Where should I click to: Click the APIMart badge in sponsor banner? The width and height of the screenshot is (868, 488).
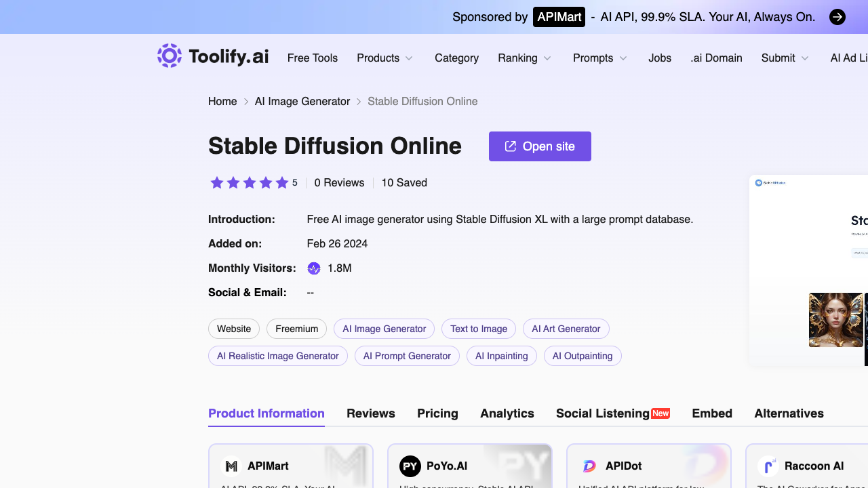pos(559,17)
